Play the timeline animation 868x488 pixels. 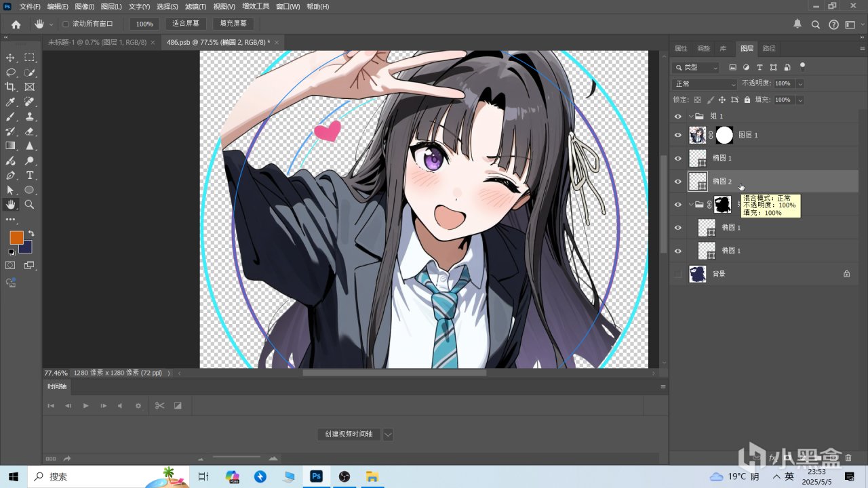(x=85, y=405)
